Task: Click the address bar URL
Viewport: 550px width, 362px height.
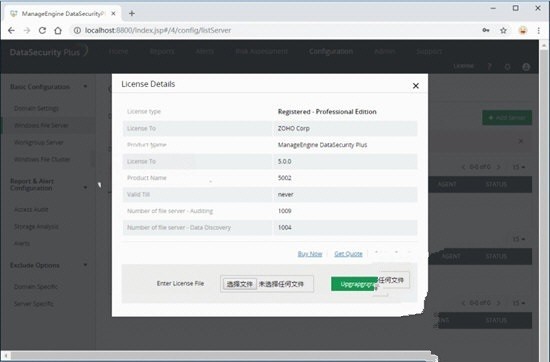Action: pos(158,31)
